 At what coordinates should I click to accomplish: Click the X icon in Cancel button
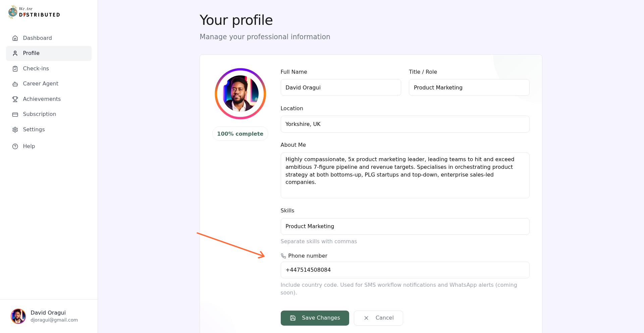(366, 318)
